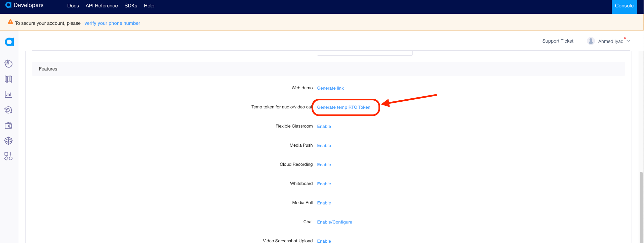644x243 pixels.
Task: Click the Temp token for audio/video call label
Action: [x=282, y=107]
